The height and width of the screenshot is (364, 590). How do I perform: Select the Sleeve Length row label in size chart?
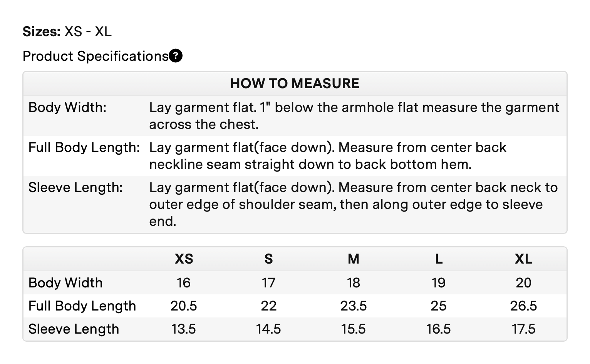point(74,329)
